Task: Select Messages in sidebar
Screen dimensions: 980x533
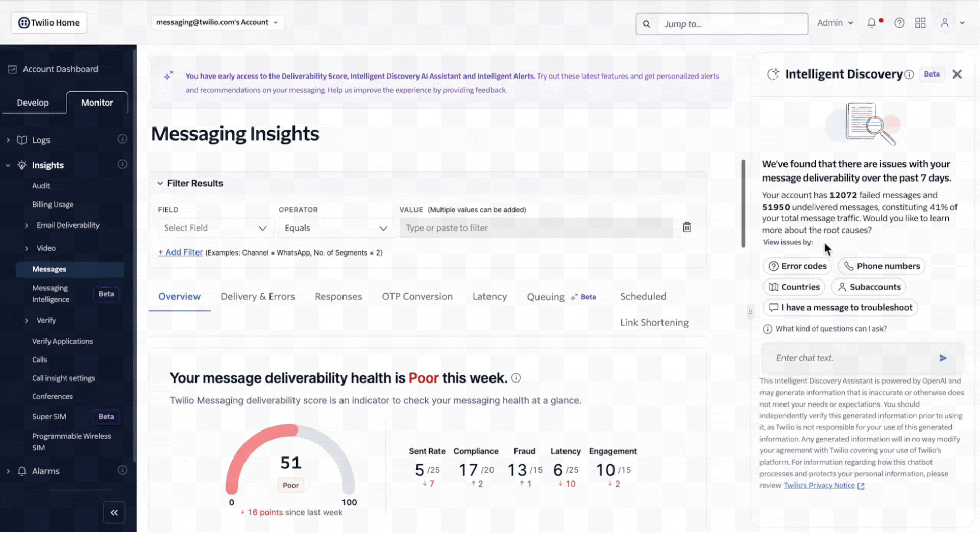Action: tap(70, 269)
